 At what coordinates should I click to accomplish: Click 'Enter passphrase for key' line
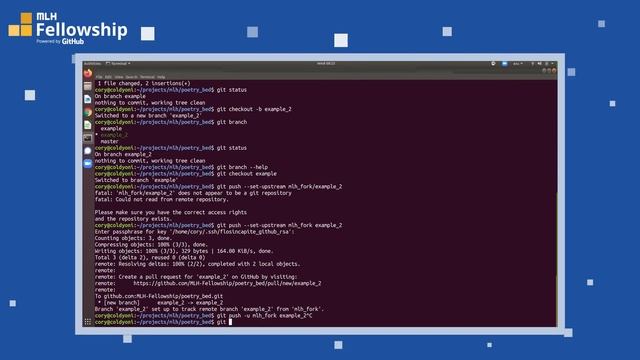(x=194, y=232)
